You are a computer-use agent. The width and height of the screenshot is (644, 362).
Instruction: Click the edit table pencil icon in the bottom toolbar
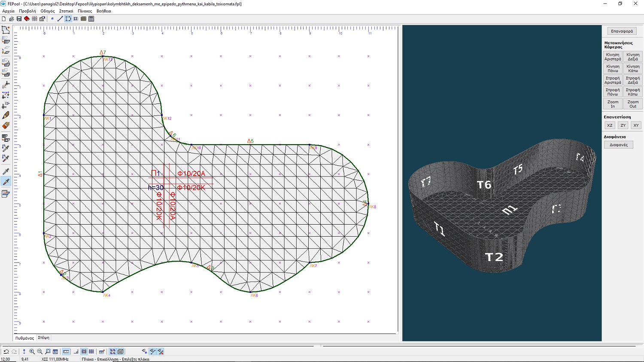[102, 352]
